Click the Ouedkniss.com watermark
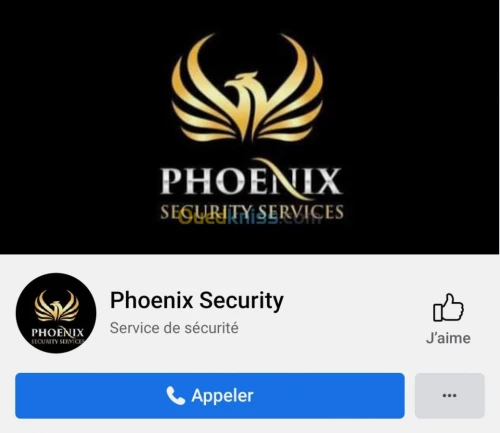 click(250, 218)
